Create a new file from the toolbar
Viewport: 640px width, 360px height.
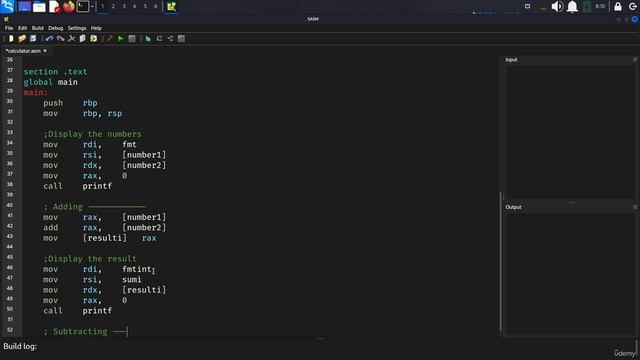pyautogui.click(x=11, y=38)
